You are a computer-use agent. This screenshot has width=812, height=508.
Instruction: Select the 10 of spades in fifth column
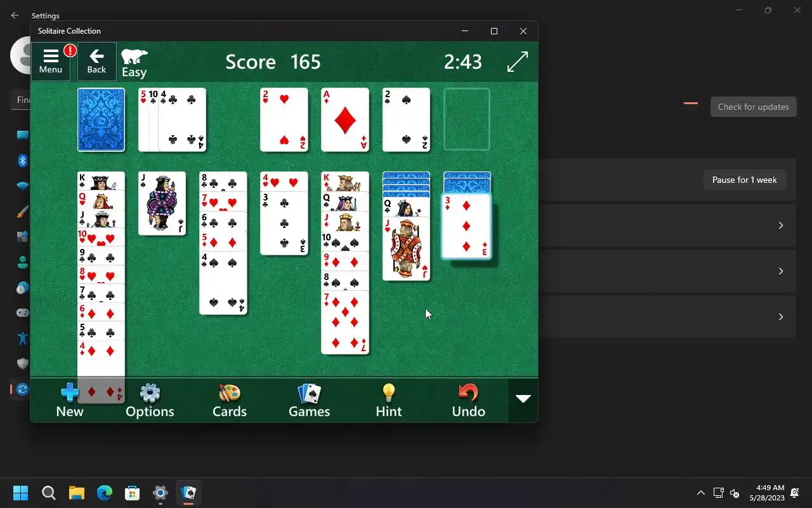pos(345,241)
